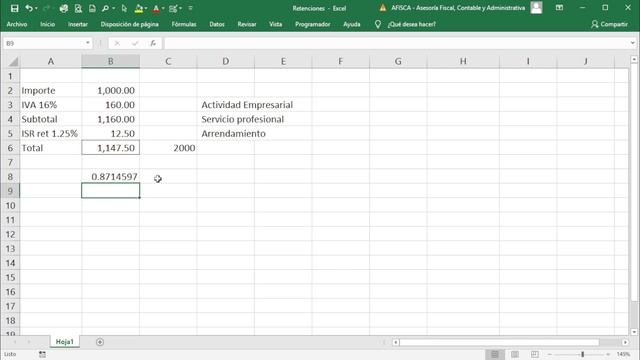This screenshot has height=360, width=640.
Task: Switch to the Inicio tab
Action: click(47, 24)
